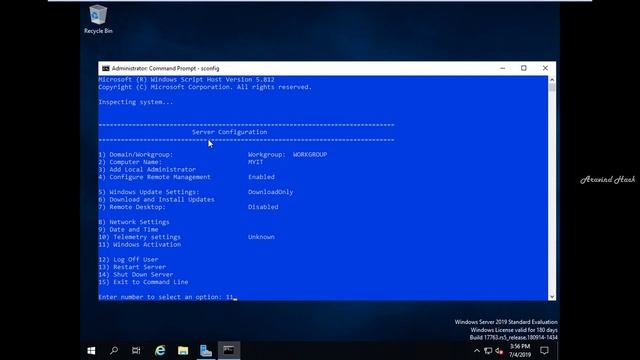640x360 pixels.
Task: Click scrollbar up arrow in Command Prompt
Action: pyautogui.click(x=552, y=80)
